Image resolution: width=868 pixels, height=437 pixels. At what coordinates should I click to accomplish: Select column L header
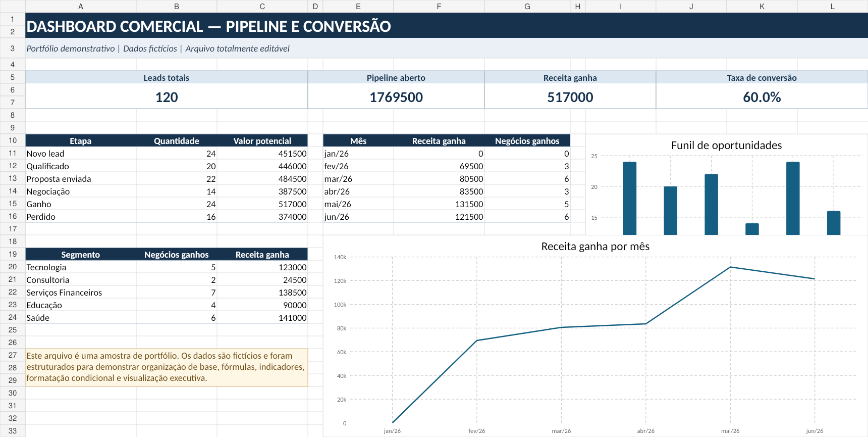(x=833, y=6)
